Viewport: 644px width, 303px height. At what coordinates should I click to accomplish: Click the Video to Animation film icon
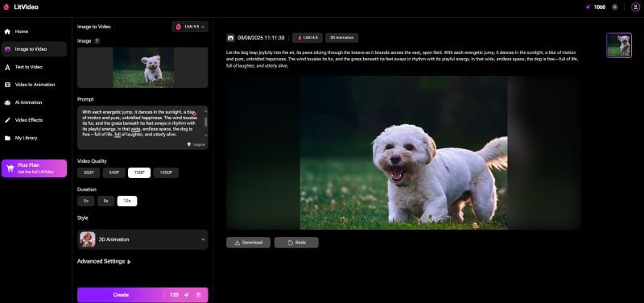[x=7, y=85]
